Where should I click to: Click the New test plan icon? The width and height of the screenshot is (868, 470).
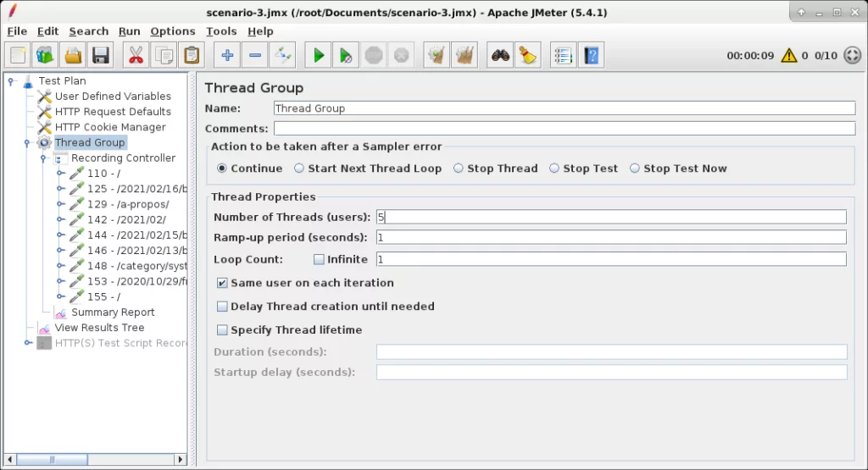click(18, 55)
